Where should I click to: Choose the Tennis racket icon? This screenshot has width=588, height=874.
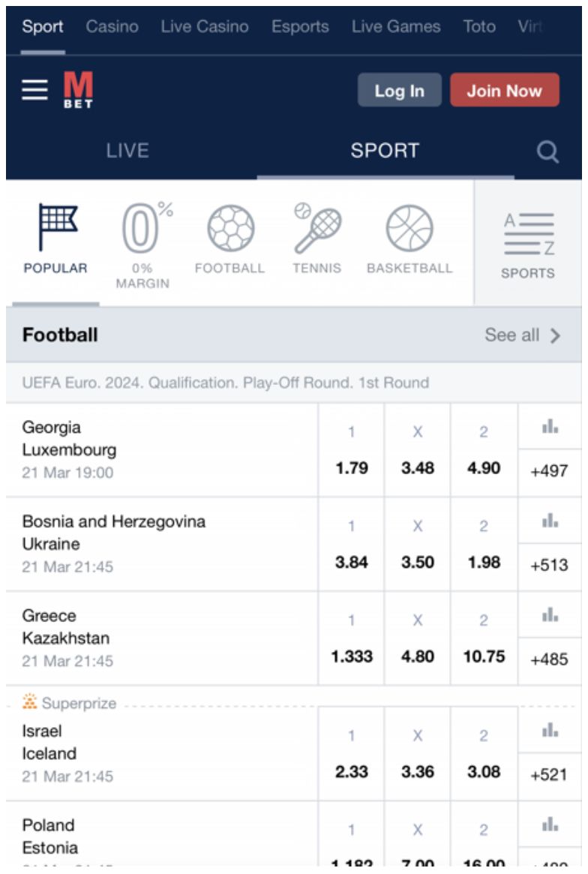pyautogui.click(x=316, y=228)
